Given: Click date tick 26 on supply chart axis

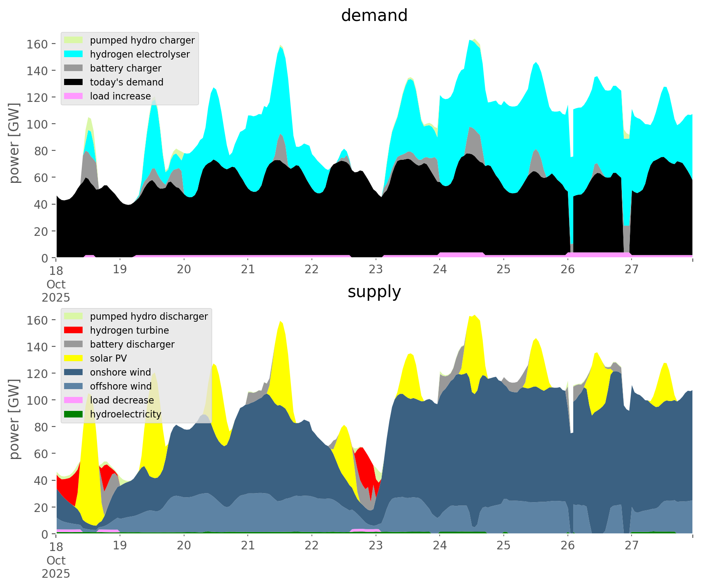Looking at the screenshot, I should click(567, 546).
